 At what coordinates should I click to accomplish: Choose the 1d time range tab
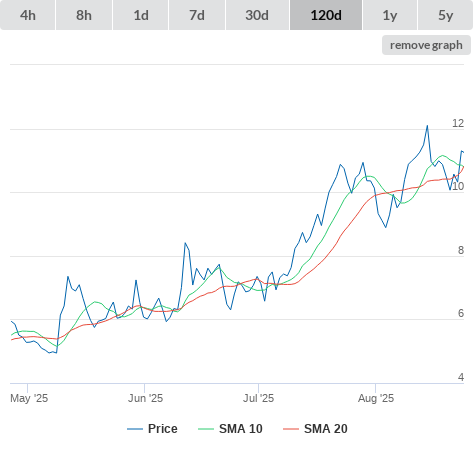coord(141,15)
